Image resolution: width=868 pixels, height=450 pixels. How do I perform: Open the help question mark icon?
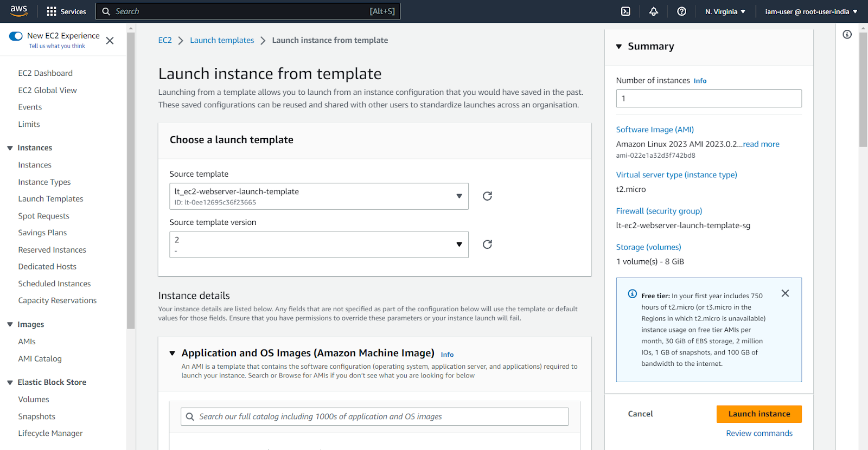tap(682, 11)
